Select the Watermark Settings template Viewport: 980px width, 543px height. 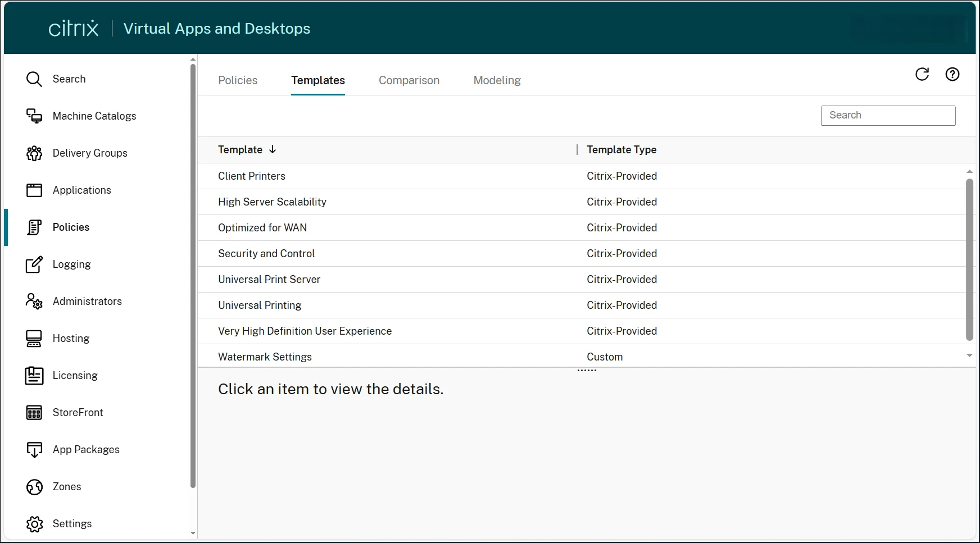pyautogui.click(x=265, y=357)
